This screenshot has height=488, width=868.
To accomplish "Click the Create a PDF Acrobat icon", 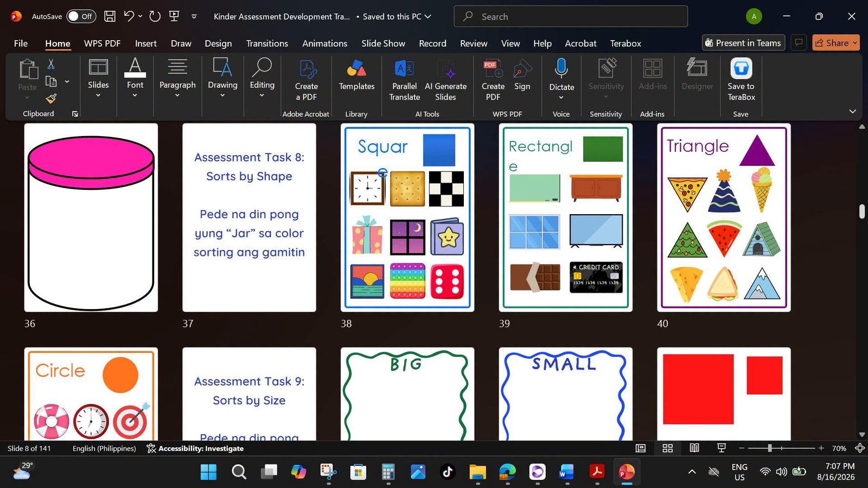I will [x=307, y=80].
